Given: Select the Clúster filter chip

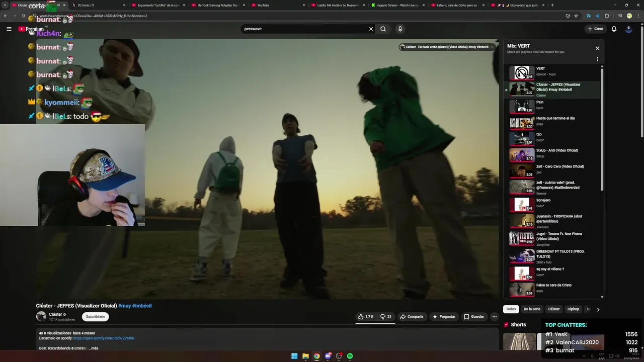Looking at the screenshot, I should point(554,309).
